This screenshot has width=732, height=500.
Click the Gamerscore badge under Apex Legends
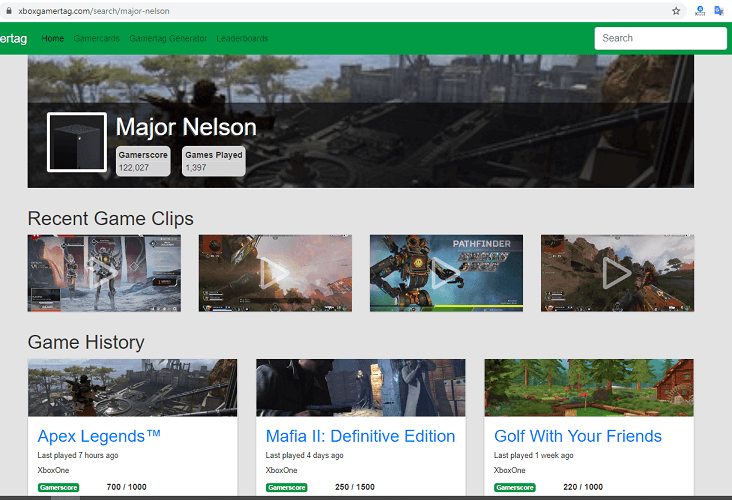pyautogui.click(x=58, y=487)
